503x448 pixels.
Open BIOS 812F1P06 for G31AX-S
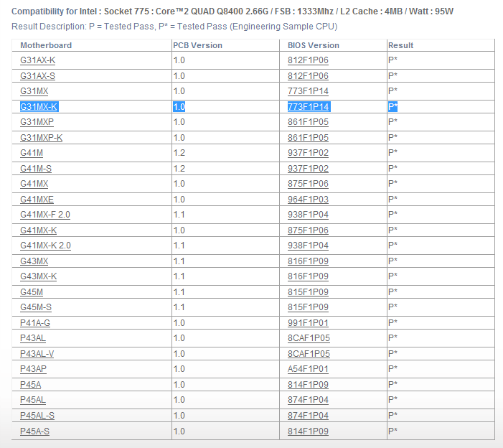308,76
